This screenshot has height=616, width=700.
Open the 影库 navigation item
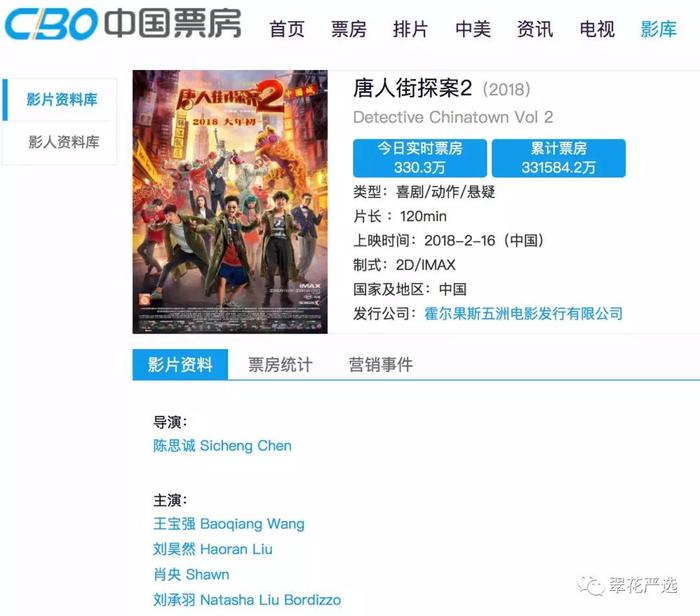click(658, 29)
